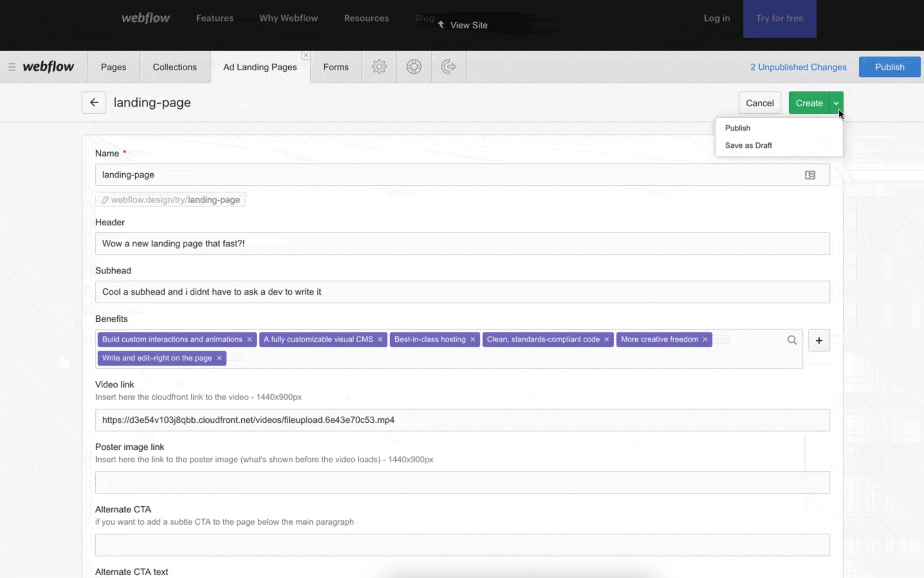
Task: Click the Name input field
Action: click(x=462, y=175)
